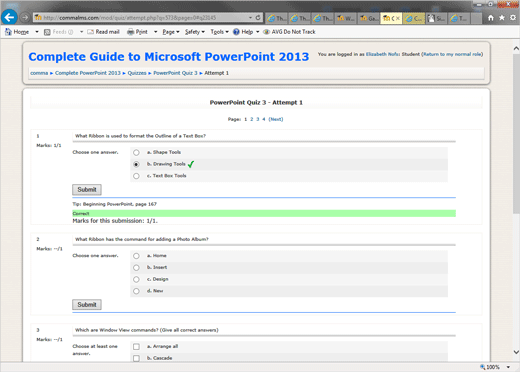520x372 pixels.
Task: Check the b. Cascade checkbox
Action: tap(136, 358)
